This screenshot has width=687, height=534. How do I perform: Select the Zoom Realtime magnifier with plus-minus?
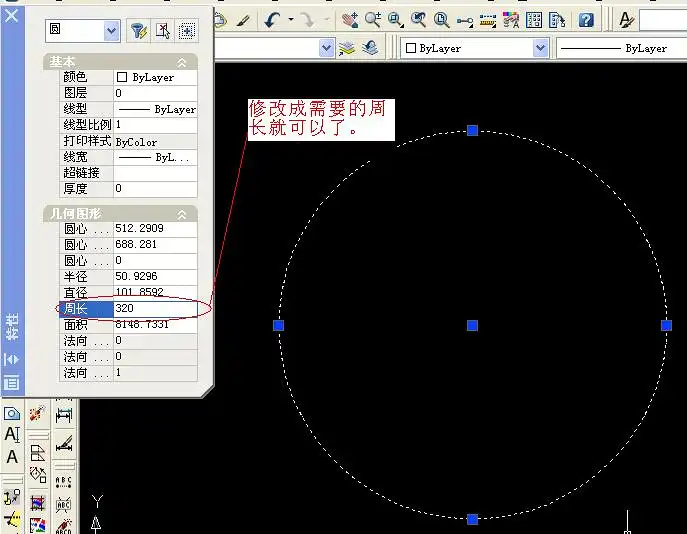click(x=372, y=20)
